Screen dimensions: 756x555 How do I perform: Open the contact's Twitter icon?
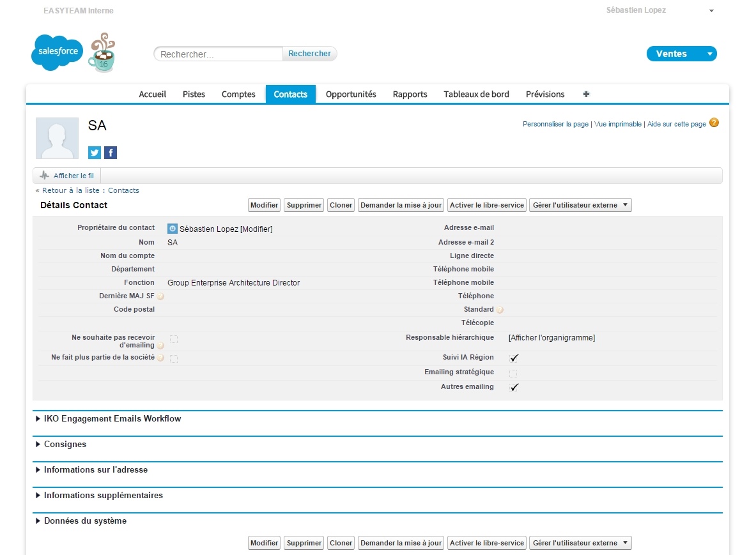(95, 153)
